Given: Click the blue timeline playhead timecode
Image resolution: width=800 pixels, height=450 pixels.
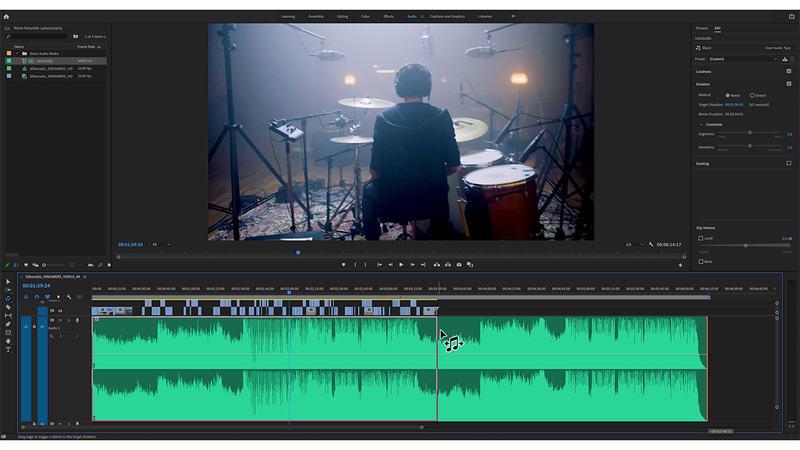Looking at the screenshot, I should [36, 286].
